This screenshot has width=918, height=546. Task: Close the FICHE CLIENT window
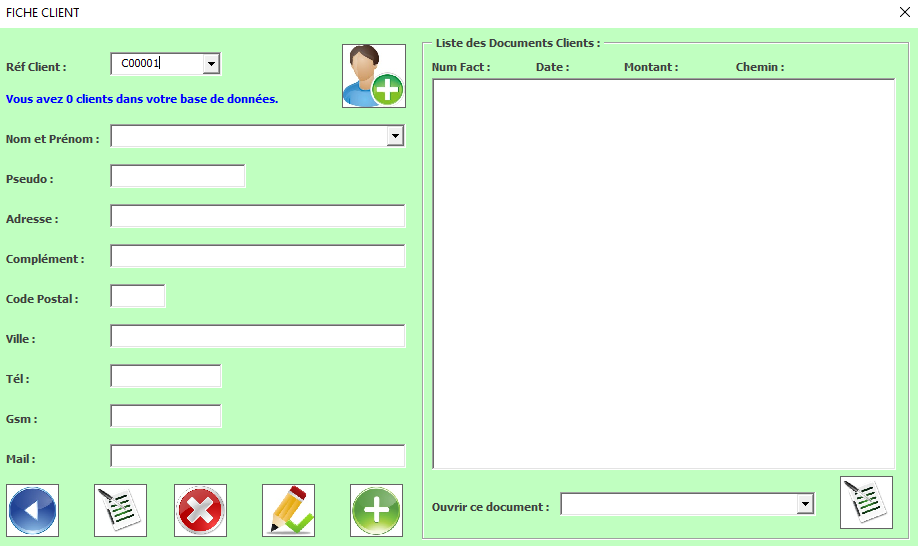point(905,12)
